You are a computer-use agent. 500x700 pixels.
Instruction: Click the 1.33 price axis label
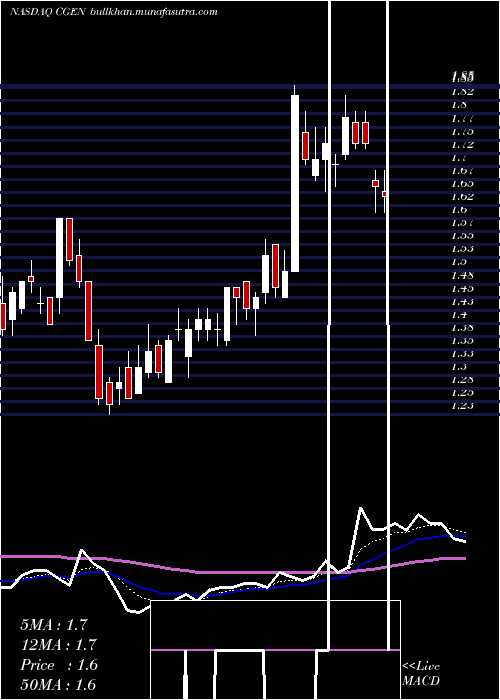click(x=462, y=353)
